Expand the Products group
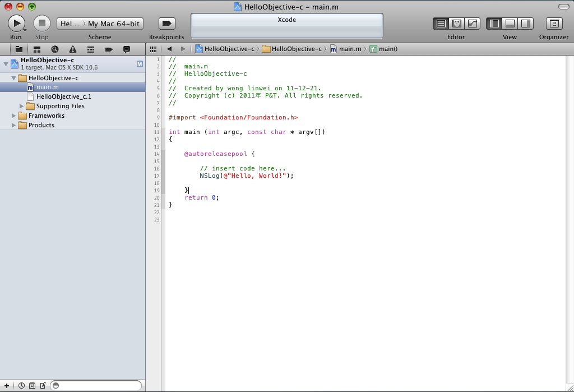The height and width of the screenshot is (392, 574). pyautogui.click(x=13, y=125)
